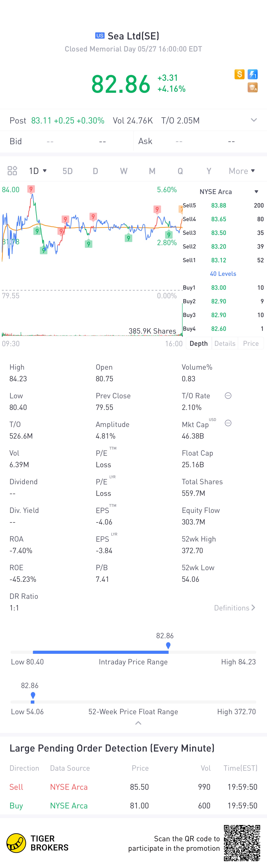Tap the promotion QR code
The image size is (267, 868).
[x=242, y=843]
